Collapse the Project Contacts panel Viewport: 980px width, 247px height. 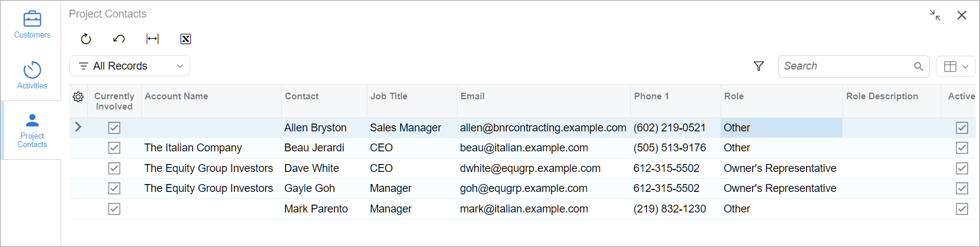[x=935, y=15]
